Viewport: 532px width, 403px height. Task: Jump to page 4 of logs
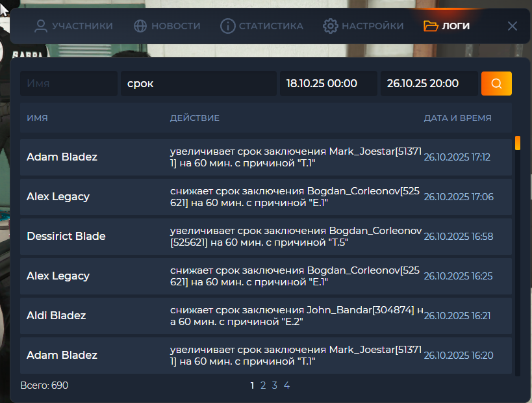coord(286,385)
